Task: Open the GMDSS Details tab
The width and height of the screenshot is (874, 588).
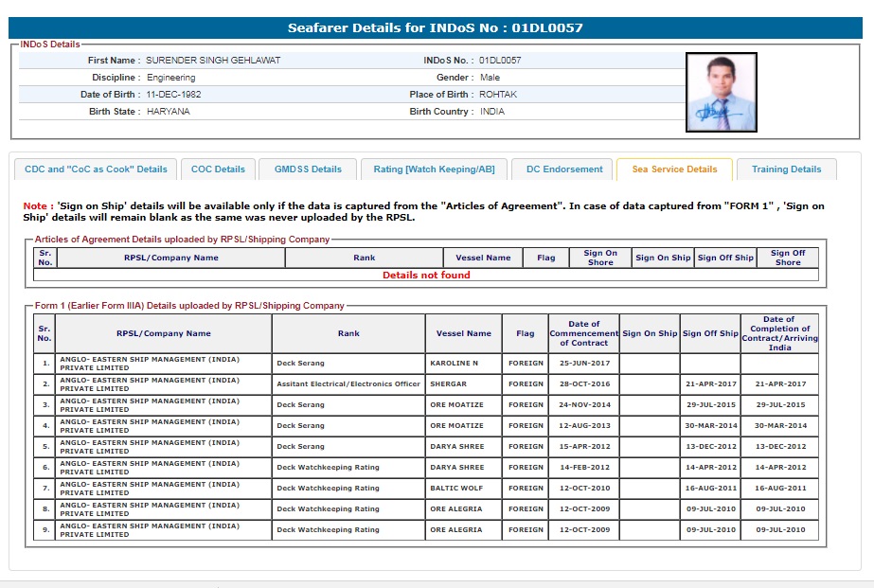Action: click(308, 169)
